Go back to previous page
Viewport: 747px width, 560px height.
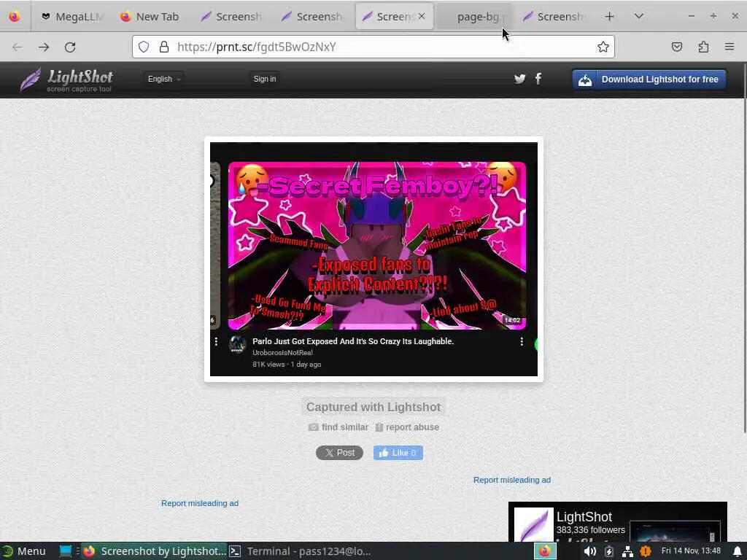[18, 47]
